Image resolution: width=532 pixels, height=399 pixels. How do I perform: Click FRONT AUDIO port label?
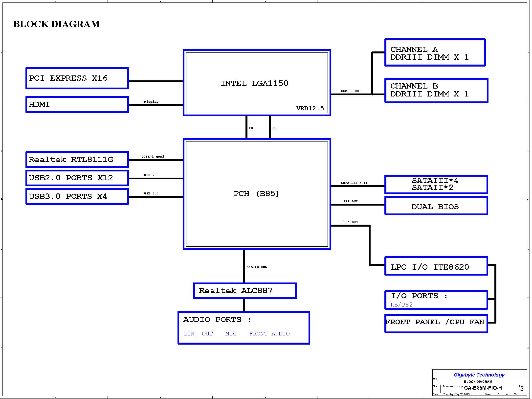coord(269,334)
